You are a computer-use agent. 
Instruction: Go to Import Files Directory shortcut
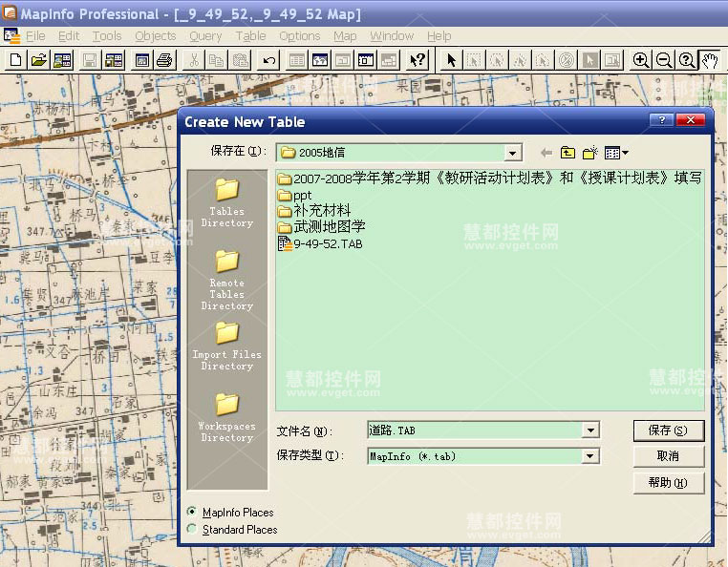click(227, 346)
